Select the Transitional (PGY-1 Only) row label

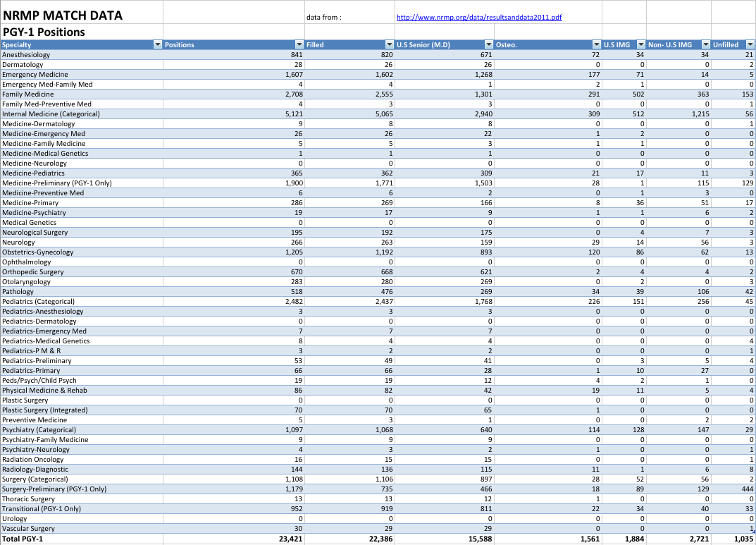(x=82, y=509)
